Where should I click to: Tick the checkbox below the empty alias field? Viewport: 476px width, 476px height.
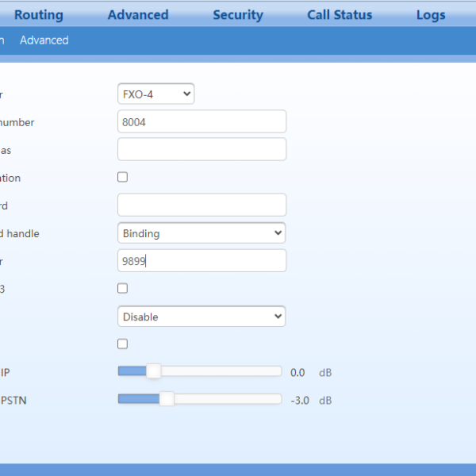tap(122, 178)
